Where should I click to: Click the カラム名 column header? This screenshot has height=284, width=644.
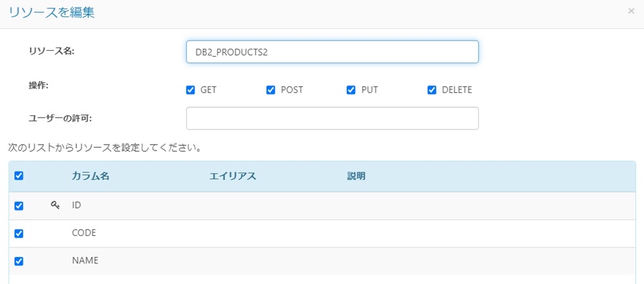tap(91, 176)
